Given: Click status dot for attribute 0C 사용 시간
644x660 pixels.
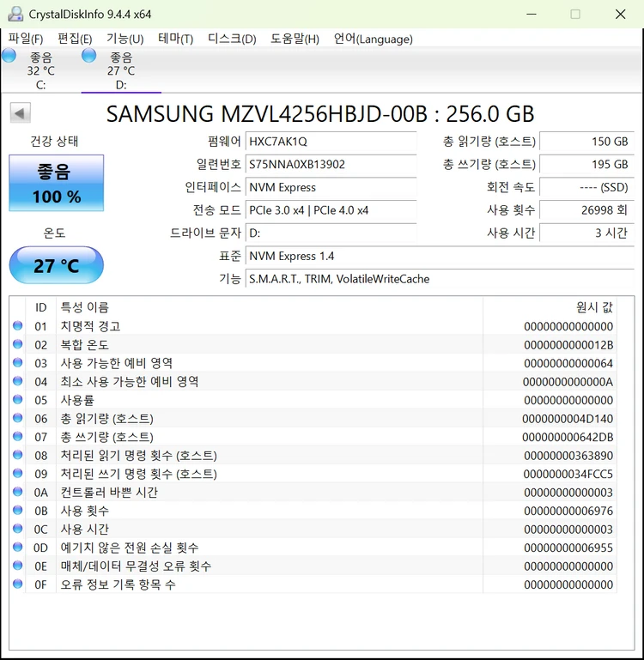Looking at the screenshot, I should pos(18,528).
